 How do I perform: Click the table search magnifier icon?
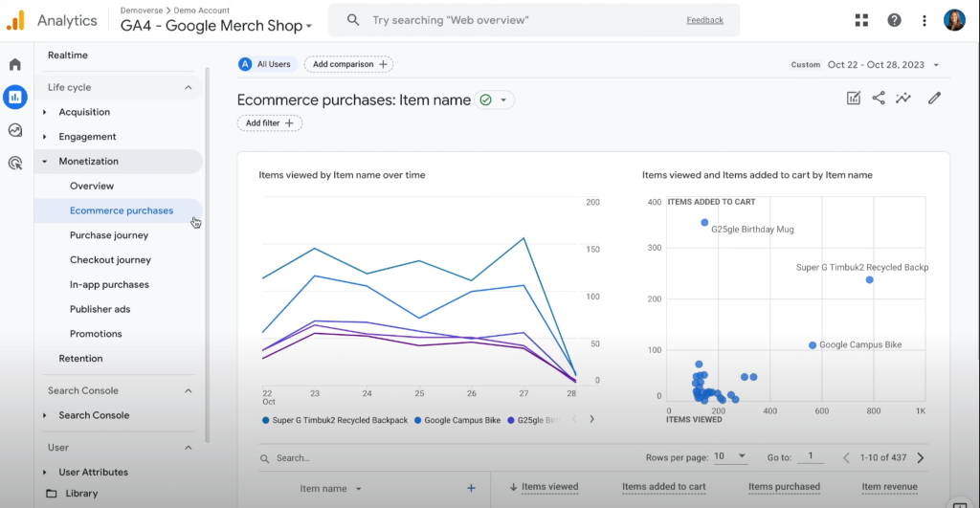(x=264, y=458)
